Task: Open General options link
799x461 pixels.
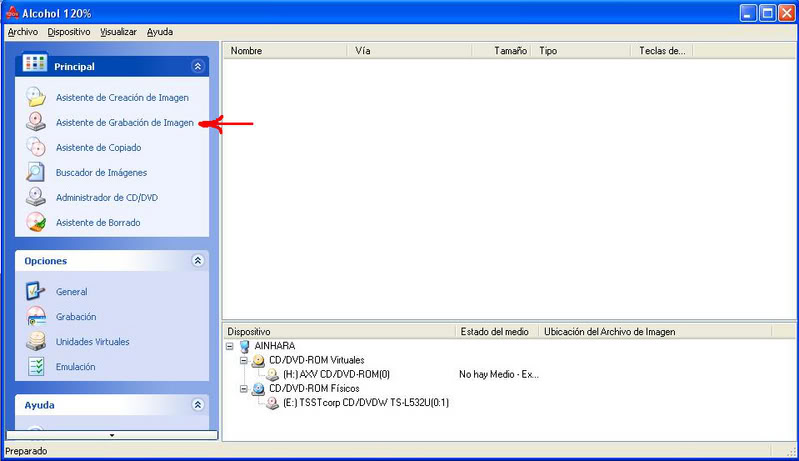Action: 71,291
